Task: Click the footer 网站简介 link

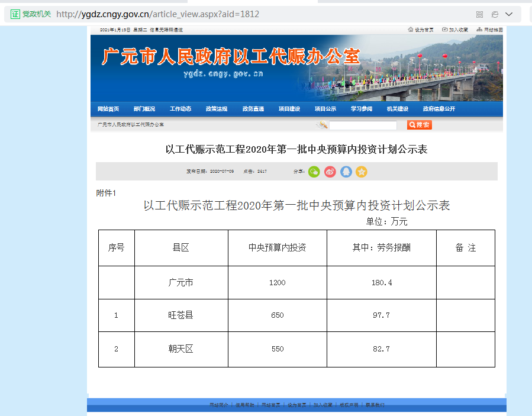Action: click(219, 405)
